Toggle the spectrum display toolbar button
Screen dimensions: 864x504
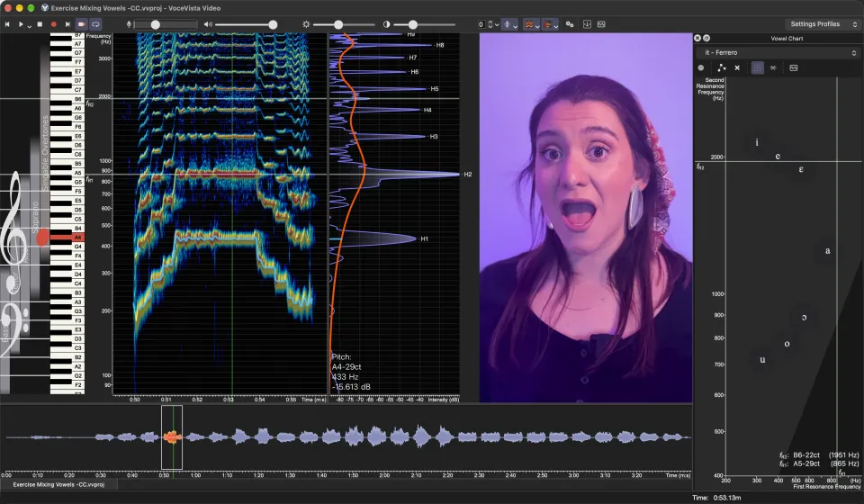click(x=548, y=24)
